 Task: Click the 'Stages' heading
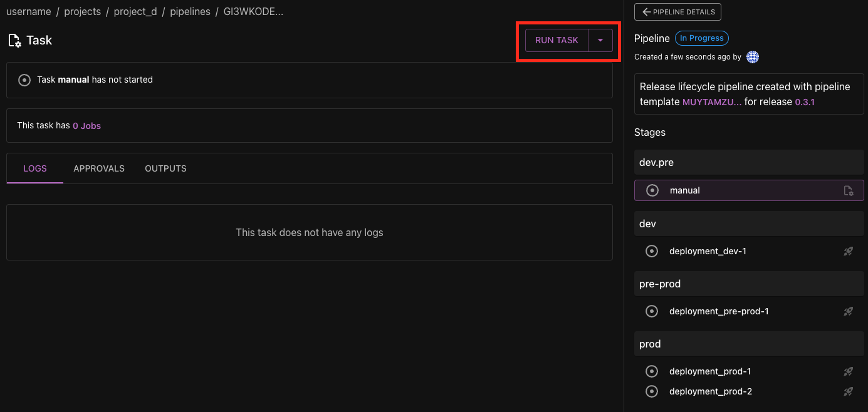[650, 132]
